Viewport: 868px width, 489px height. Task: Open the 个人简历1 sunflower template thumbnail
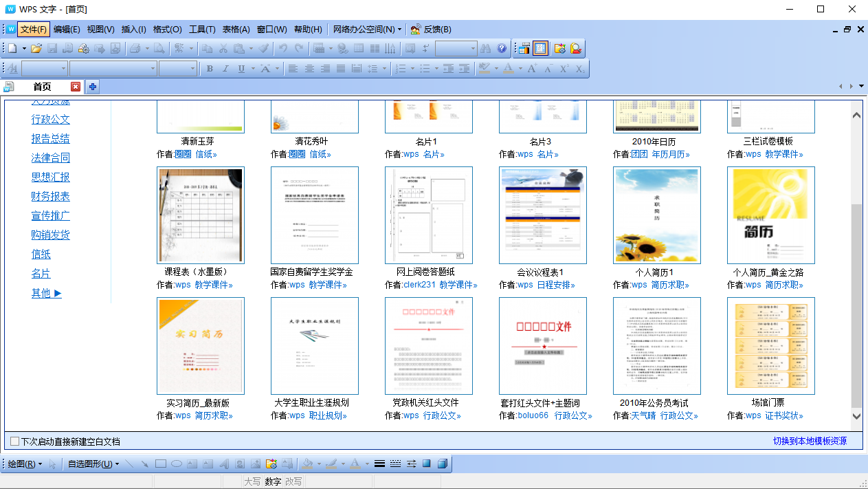[656, 215]
